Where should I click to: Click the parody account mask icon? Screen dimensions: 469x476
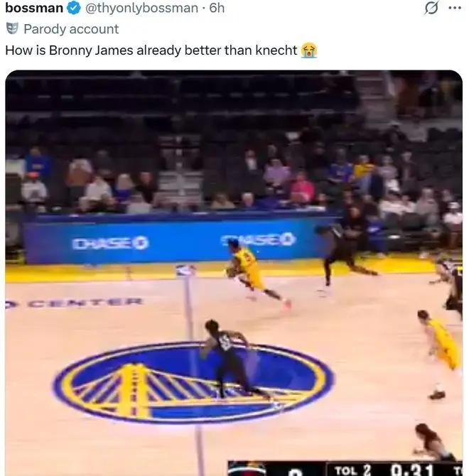point(12,29)
